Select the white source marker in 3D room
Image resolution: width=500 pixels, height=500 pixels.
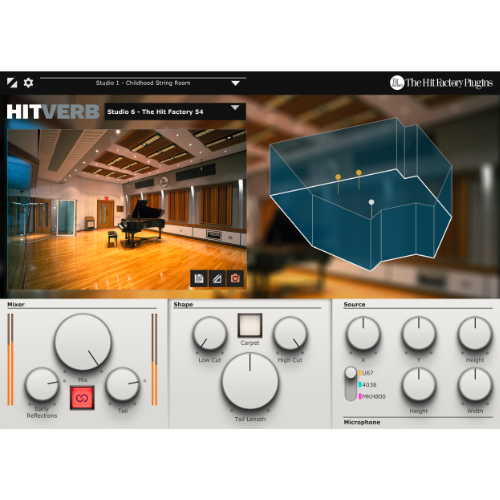tap(371, 202)
